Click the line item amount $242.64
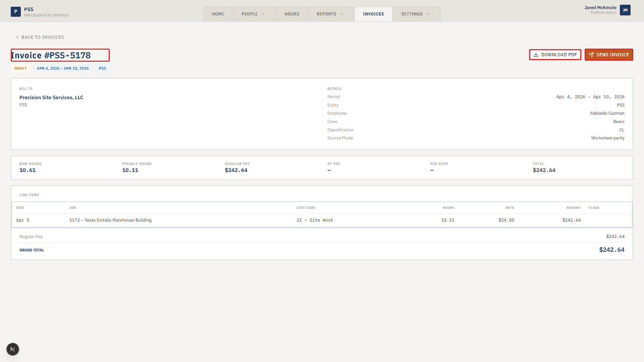This screenshot has height=362, width=644. coord(571,220)
